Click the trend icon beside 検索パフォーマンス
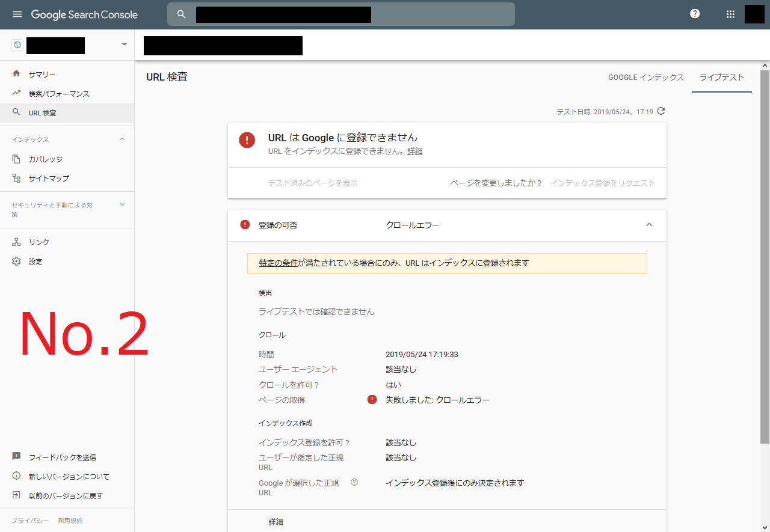The height and width of the screenshot is (532, 770). (17, 93)
